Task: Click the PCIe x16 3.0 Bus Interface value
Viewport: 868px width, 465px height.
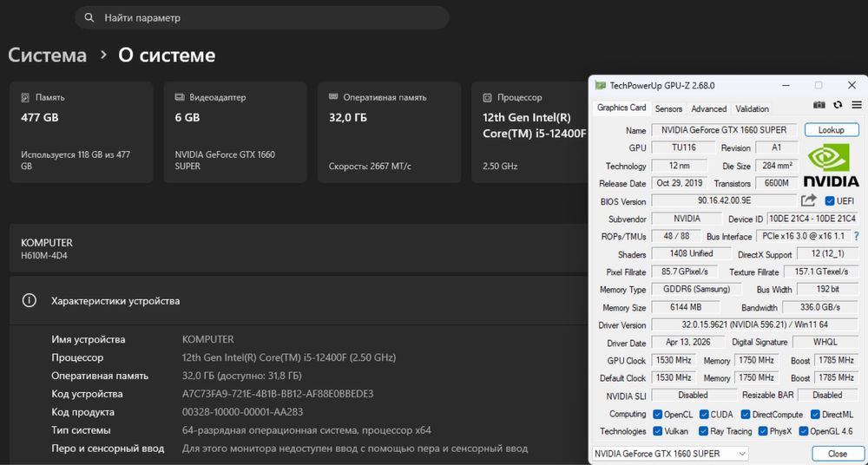Action: [x=803, y=236]
